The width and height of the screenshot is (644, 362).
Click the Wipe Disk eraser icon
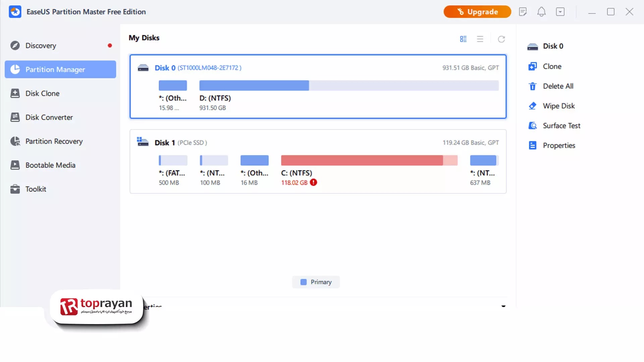[533, 106]
